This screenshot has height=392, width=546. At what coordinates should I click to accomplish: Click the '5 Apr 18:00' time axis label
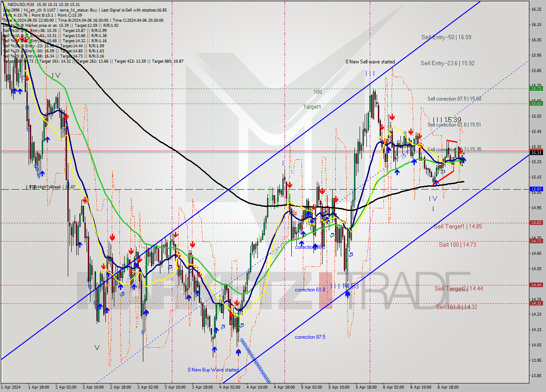tap(366, 387)
